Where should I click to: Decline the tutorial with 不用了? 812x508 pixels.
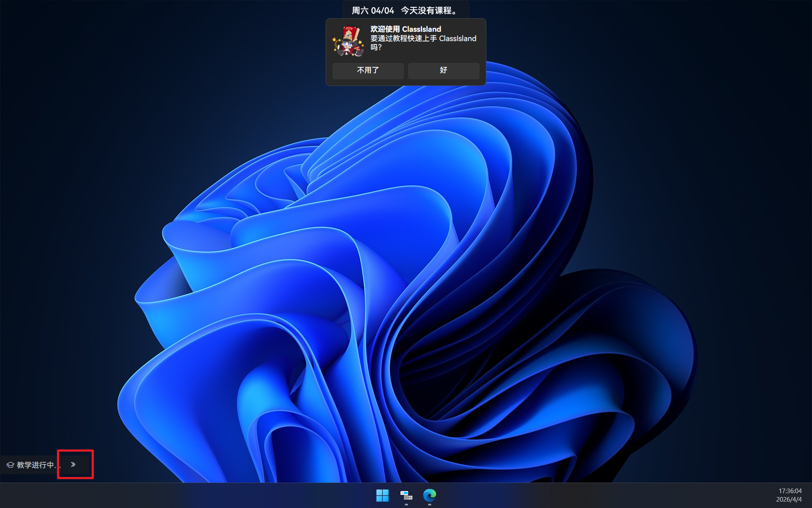(368, 70)
